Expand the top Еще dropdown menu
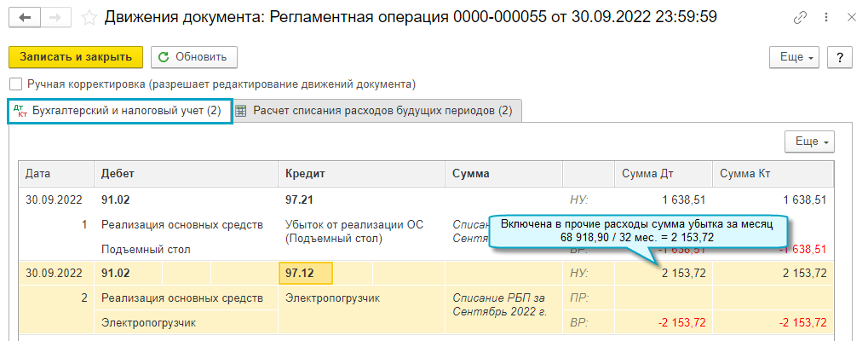Viewport: 868px width, 341px height. [x=797, y=57]
